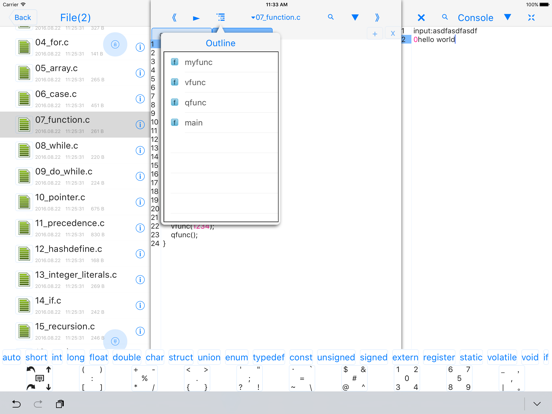This screenshot has height=414, width=552.
Task: Open the 07_function.c file title dropdown
Action: pos(276,17)
